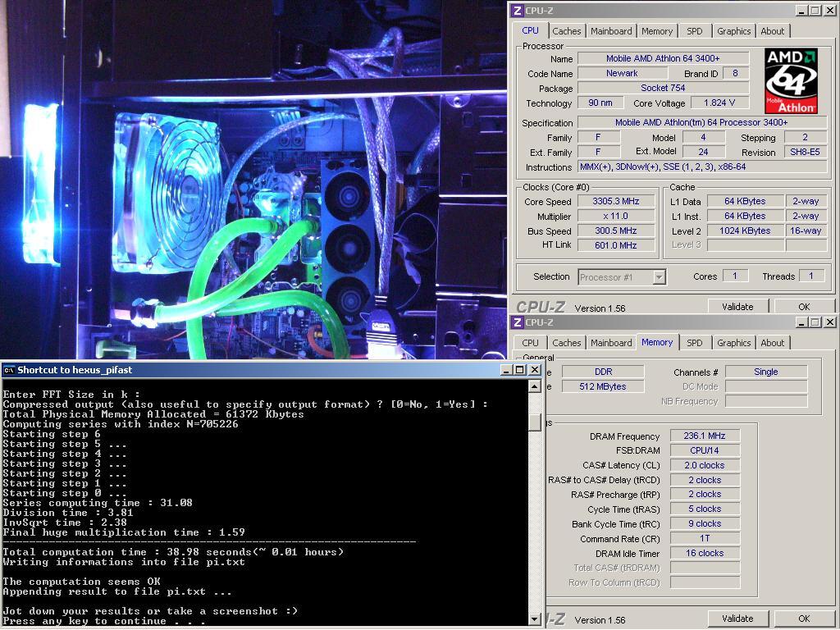The width and height of the screenshot is (840, 630).
Task: Select the active Memory tab in the lower CPU-Z window
Action: pos(657,342)
